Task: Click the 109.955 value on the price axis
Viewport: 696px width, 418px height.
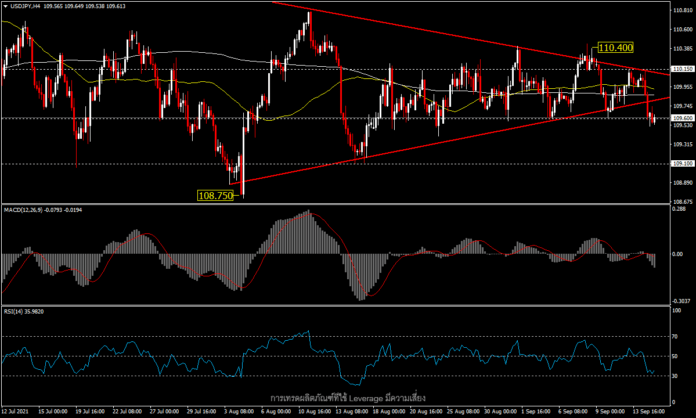Action: [683, 87]
